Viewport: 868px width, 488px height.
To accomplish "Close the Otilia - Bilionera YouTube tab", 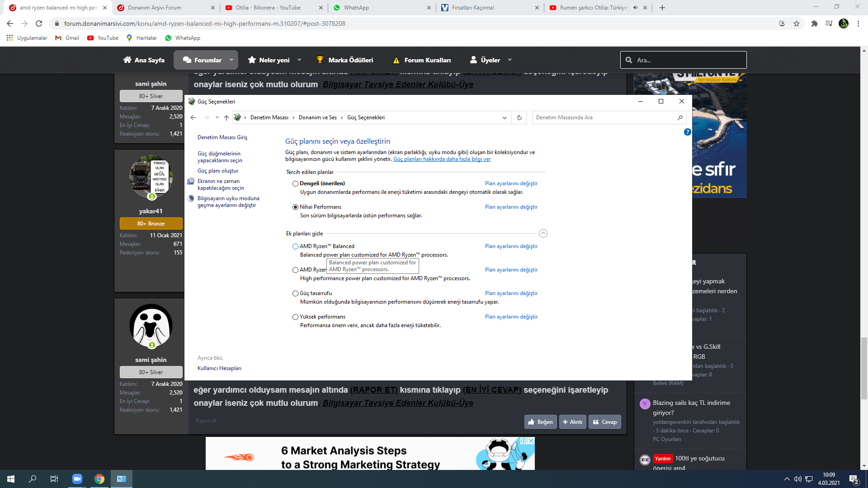I will [x=321, y=8].
